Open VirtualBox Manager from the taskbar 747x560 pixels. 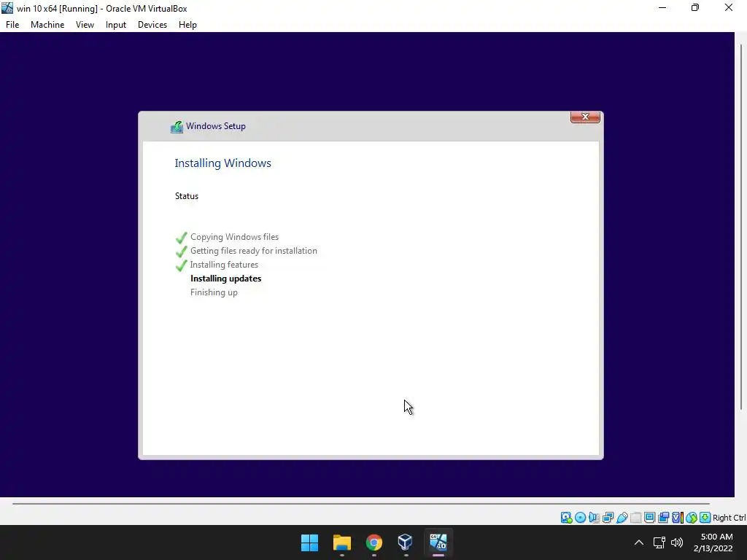click(x=406, y=542)
